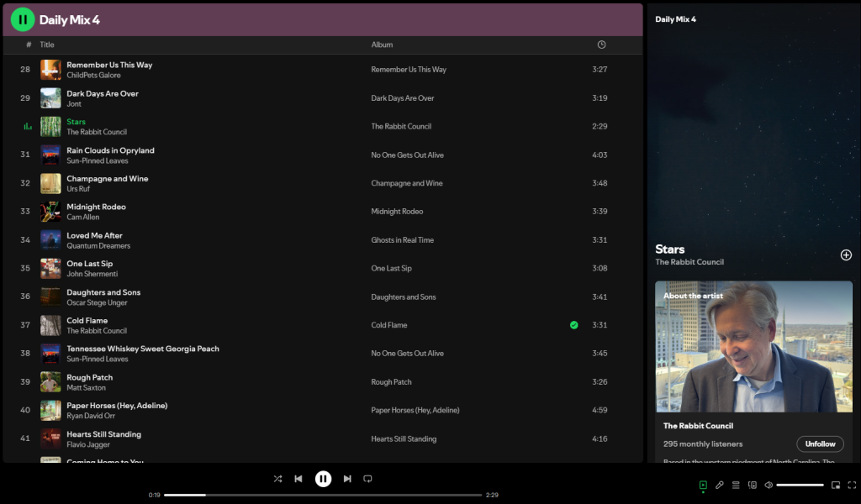Click the Daughters and Sons cover thumbnail
The height and width of the screenshot is (504, 861).
coord(50,297)
